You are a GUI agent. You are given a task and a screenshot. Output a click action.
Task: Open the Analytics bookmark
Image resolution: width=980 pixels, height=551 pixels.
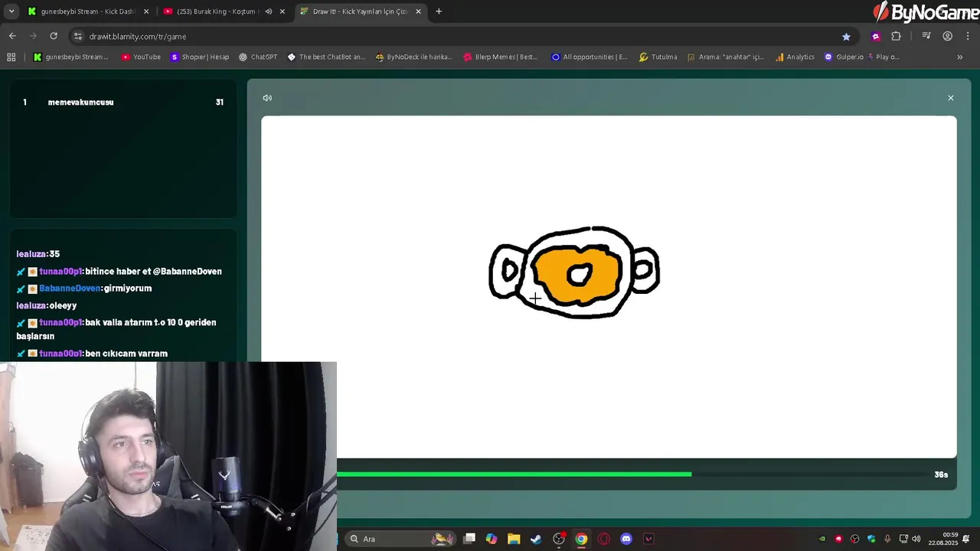tap(795, 57)
